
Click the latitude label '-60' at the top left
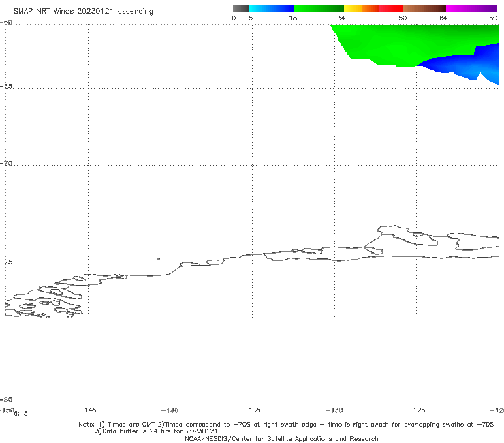pos(6,22)
